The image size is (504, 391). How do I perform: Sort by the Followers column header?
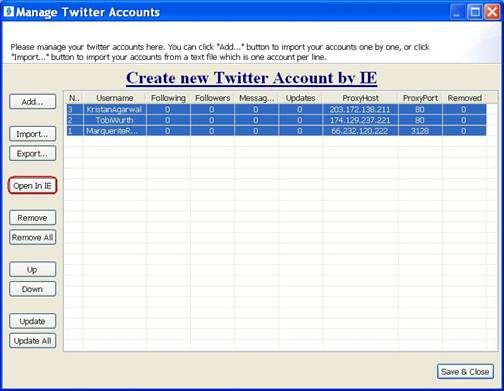pyautogui.click(x=212, y=98)
